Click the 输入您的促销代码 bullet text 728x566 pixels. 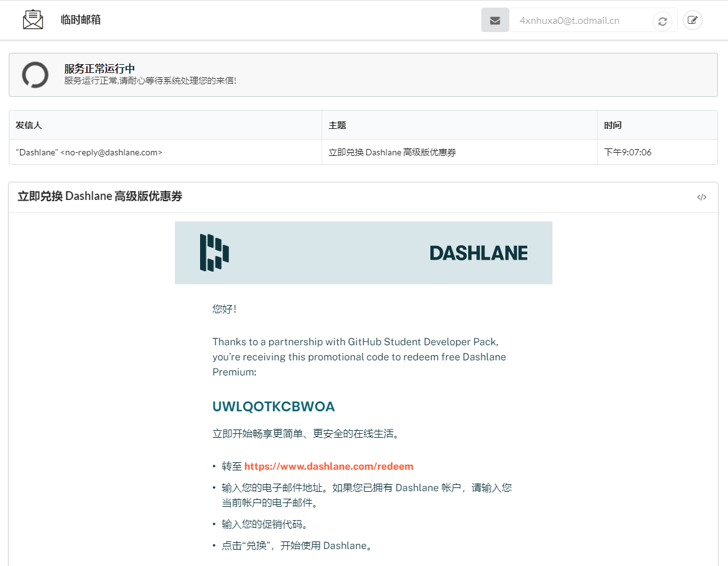(x=265, y=524)
